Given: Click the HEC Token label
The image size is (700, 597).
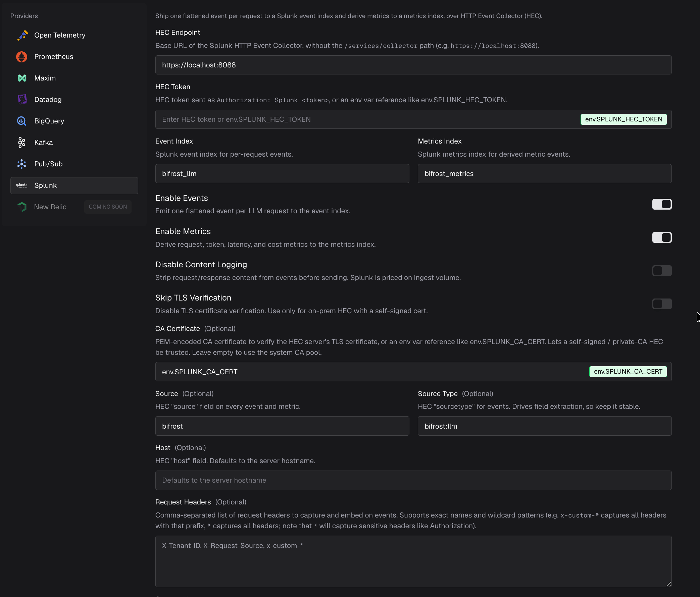Looking at the screenshot, I should pos(172,87).
